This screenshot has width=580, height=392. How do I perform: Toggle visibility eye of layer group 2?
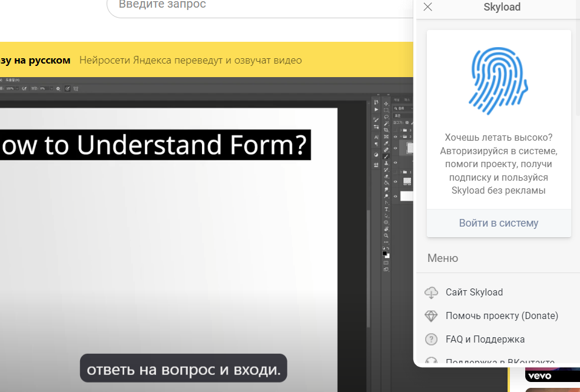point(396,137)
